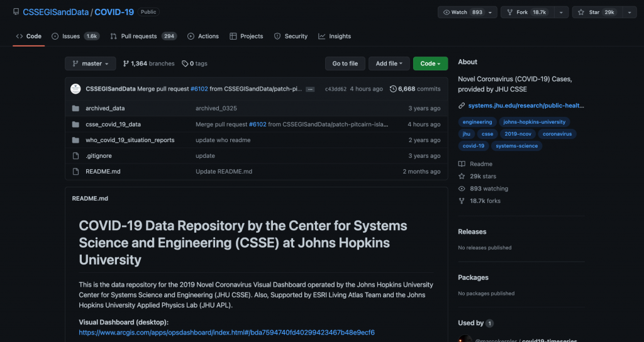This screenshot has width=644, height=342.
Task: Click the clock history icon by 6,668 commits
Action: (x=393, y=89)
